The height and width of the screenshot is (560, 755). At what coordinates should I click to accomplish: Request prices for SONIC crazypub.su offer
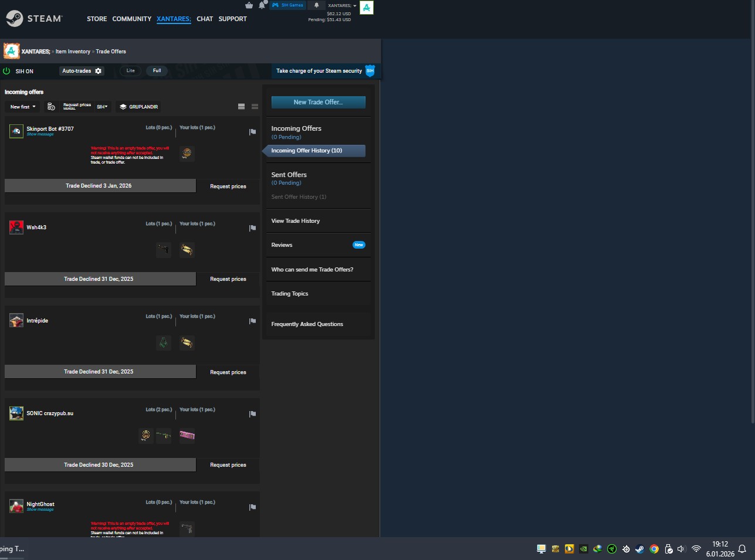(x=228, y=465)
